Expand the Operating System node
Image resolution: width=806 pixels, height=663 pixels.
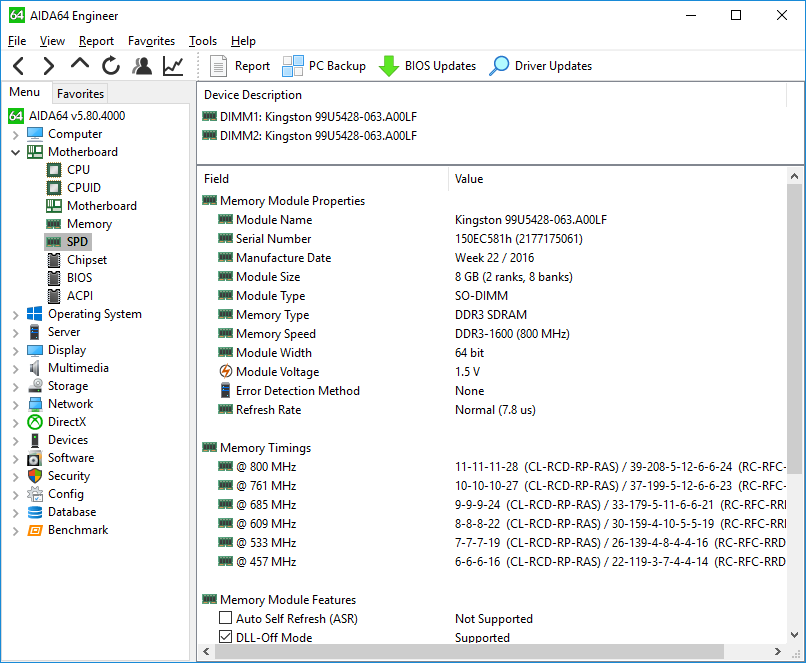point(15,315)
